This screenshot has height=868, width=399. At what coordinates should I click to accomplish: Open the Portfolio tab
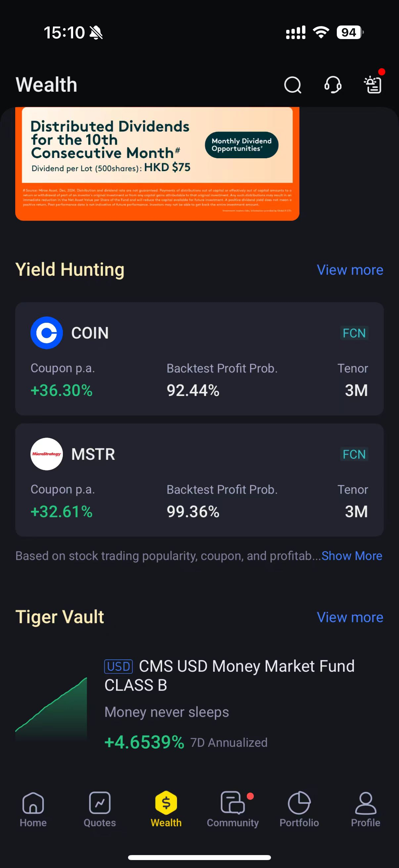click(299, 809)
